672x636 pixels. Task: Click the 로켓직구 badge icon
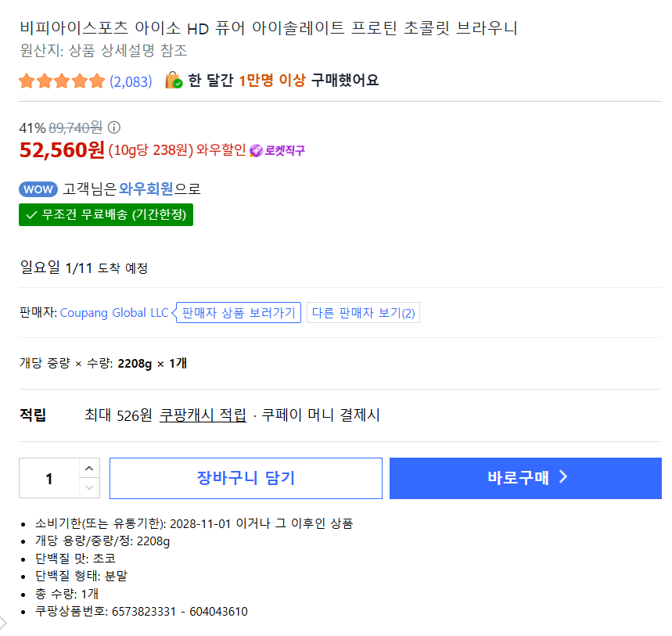257,150
